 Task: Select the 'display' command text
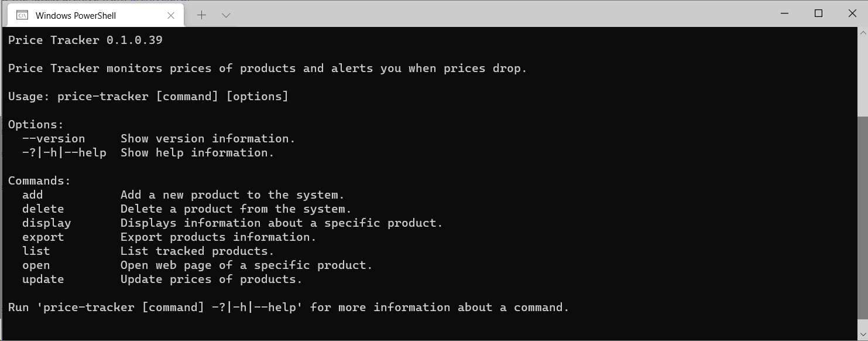pyautogui.click(x=46, y=223)
